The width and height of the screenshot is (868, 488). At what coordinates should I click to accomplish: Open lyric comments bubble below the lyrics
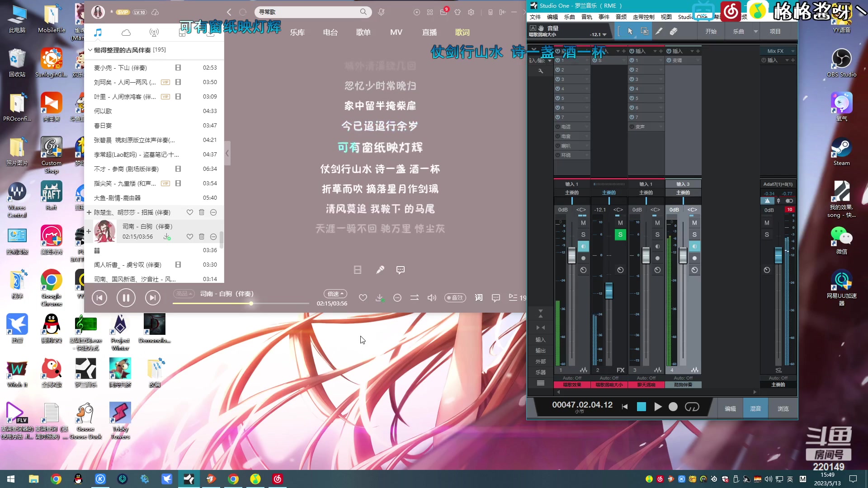[x=401, y=270]
